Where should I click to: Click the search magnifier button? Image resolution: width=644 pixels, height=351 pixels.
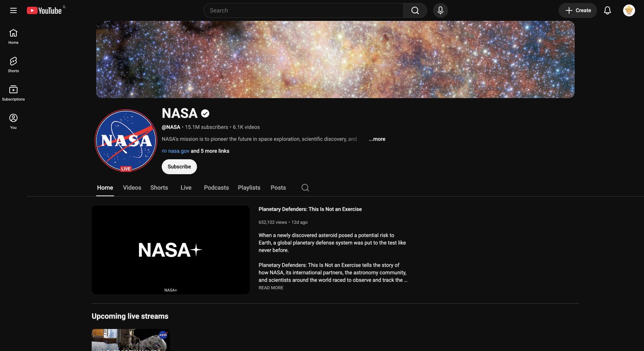[415, 10]
